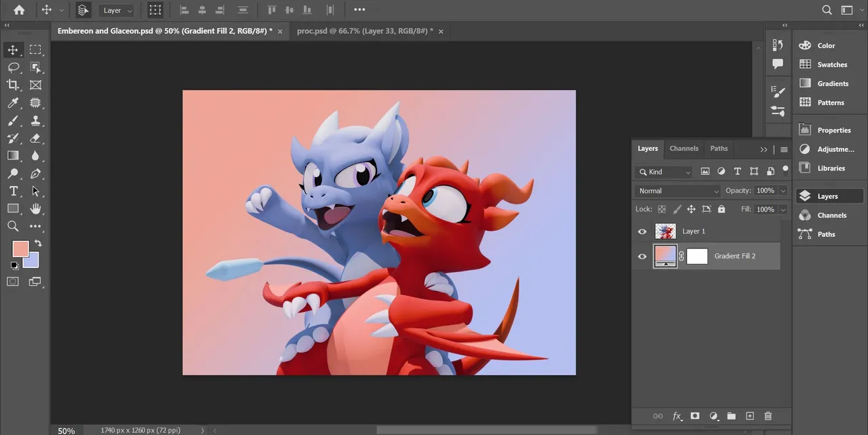Image resolution: width=868 pixels, height=435 pixels.
Task: Add a layer mask
Action: pyautogui.click(x=695, y=416)
